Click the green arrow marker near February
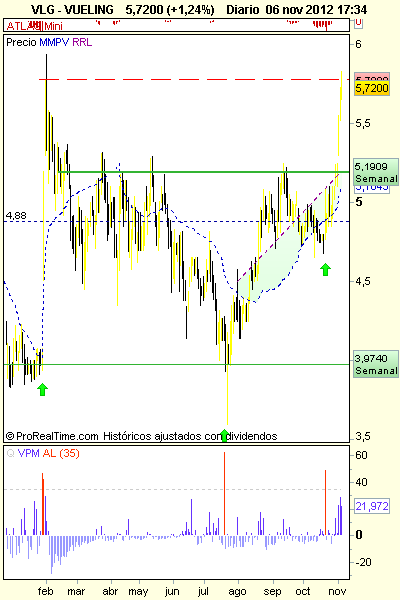Image resolution: width=400 pixels, height=600 pixels. pyautogui.click(x=42, y=390)
